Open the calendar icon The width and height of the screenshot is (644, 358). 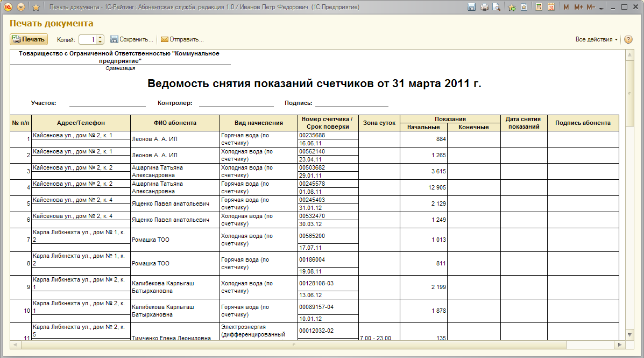coord(551,8)
